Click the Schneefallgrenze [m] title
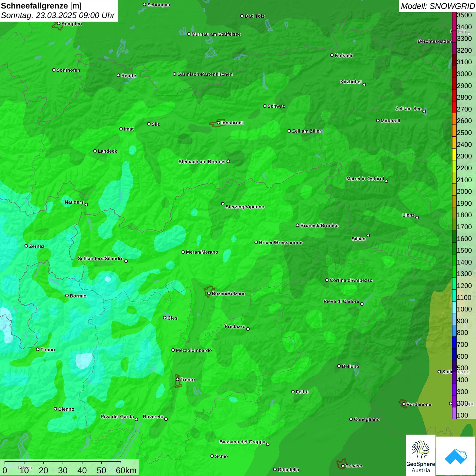This screenshot has height=476, width=476. (x=41, y=6)
